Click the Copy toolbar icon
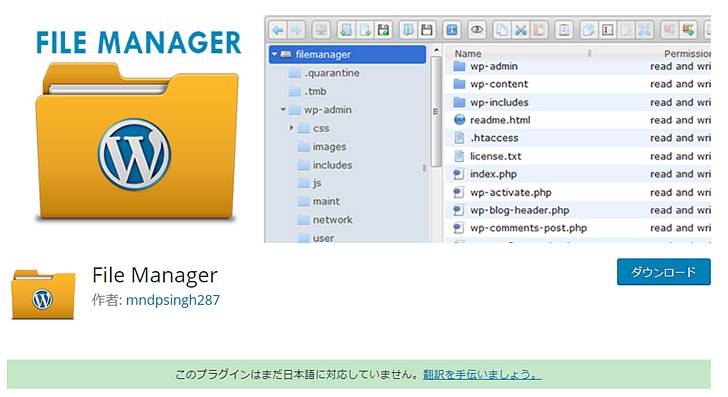This screenshot has height=397, width=728. pyautogui.click(x=502, y=31)
